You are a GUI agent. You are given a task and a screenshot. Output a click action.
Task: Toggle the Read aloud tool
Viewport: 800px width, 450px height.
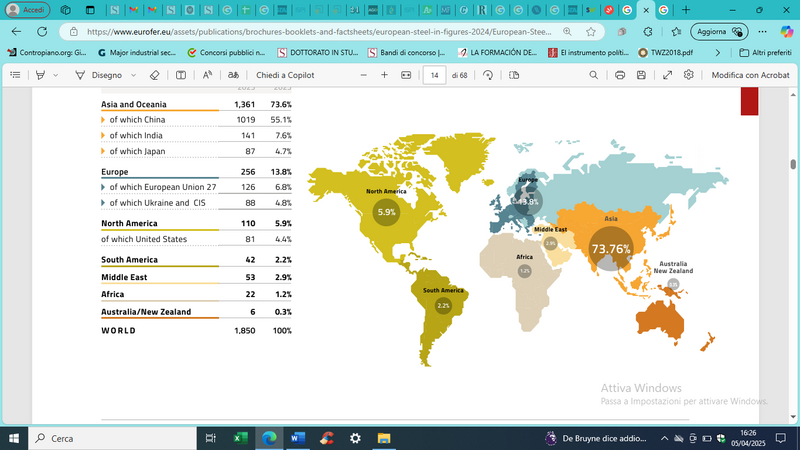[x=207, y=75]
